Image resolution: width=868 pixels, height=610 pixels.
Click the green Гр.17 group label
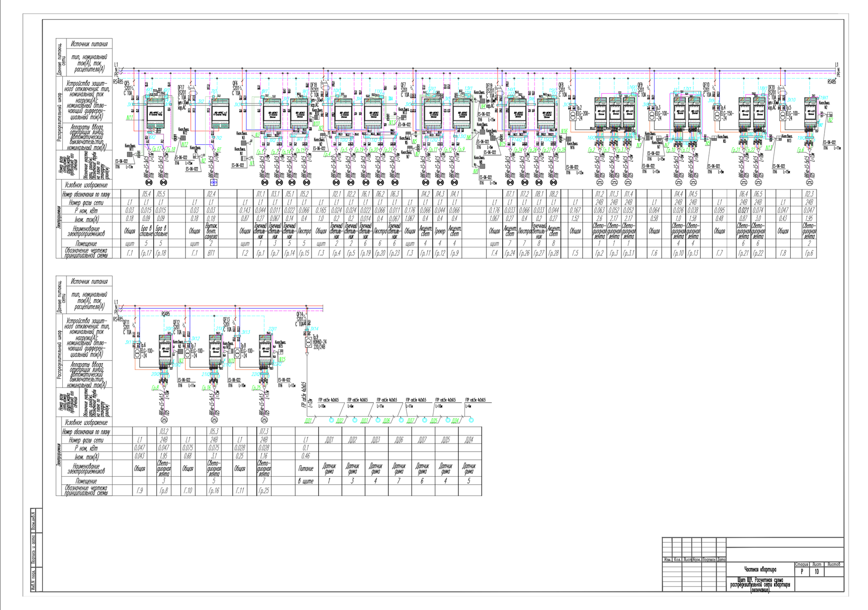tap(156, 149)
